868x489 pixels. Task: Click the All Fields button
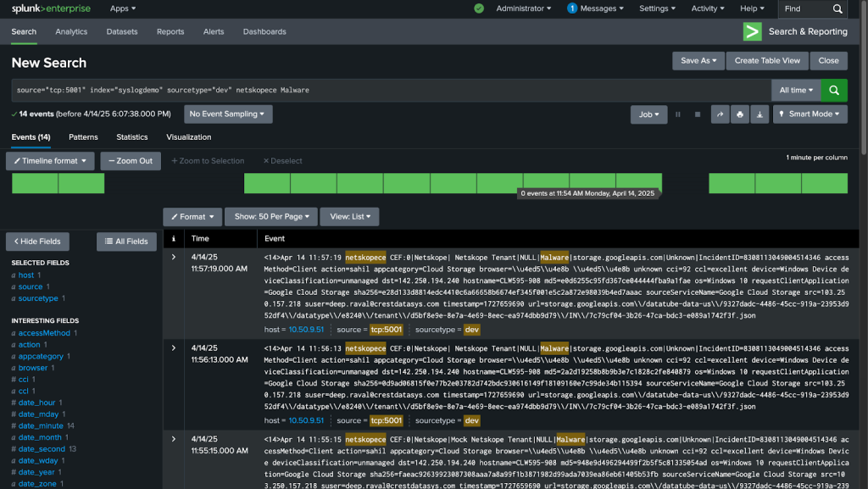(x=127, y=242)
